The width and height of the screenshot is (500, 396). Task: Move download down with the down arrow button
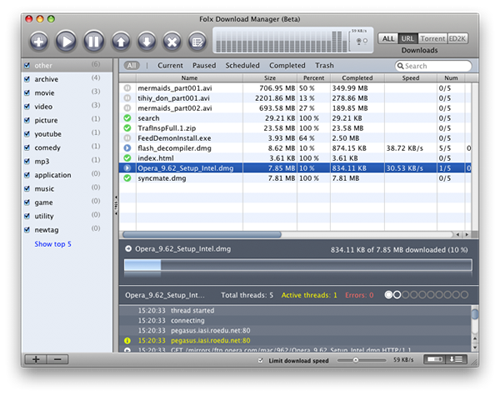click(x=147, y=42)
